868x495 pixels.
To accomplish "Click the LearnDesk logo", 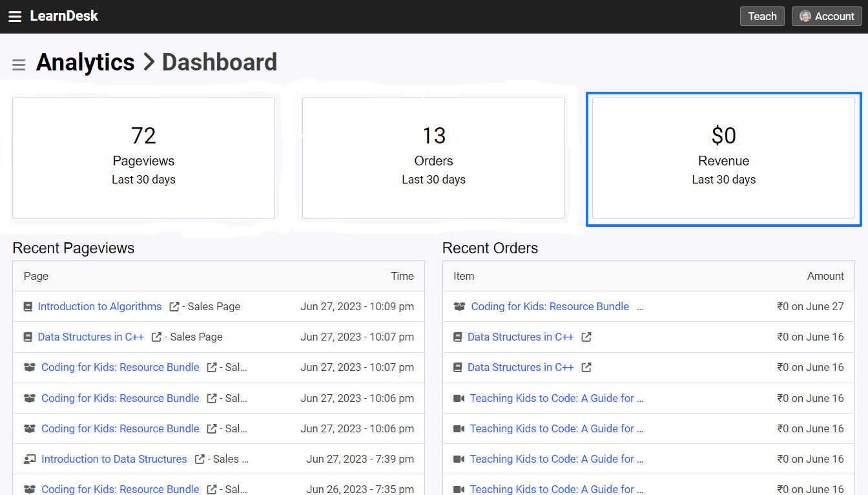I will (x=64, y=16).
